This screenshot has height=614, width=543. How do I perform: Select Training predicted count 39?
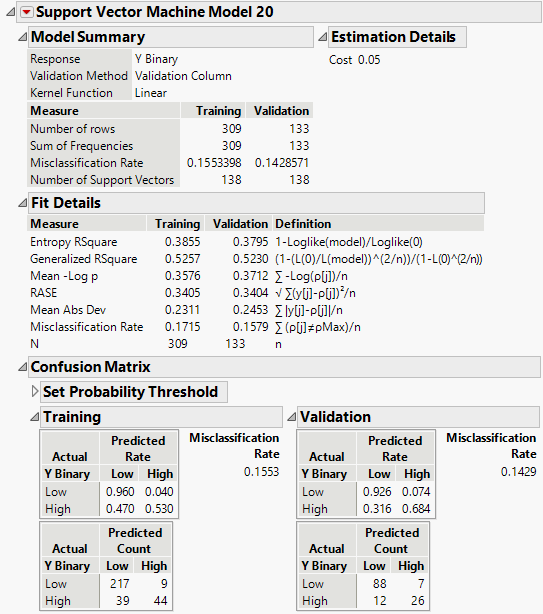point(123,601)
